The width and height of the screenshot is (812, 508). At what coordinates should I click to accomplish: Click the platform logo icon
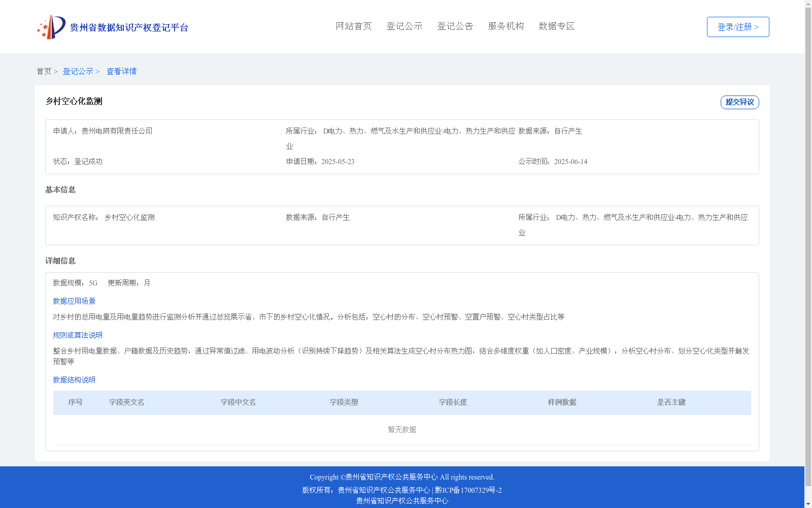pos(51,27)
